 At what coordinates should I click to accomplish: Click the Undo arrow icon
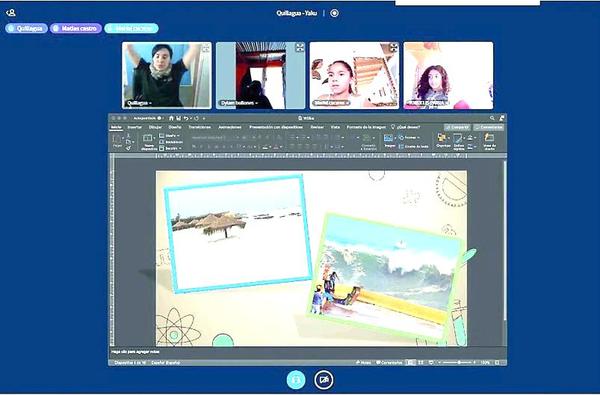(x=186, y=118)
